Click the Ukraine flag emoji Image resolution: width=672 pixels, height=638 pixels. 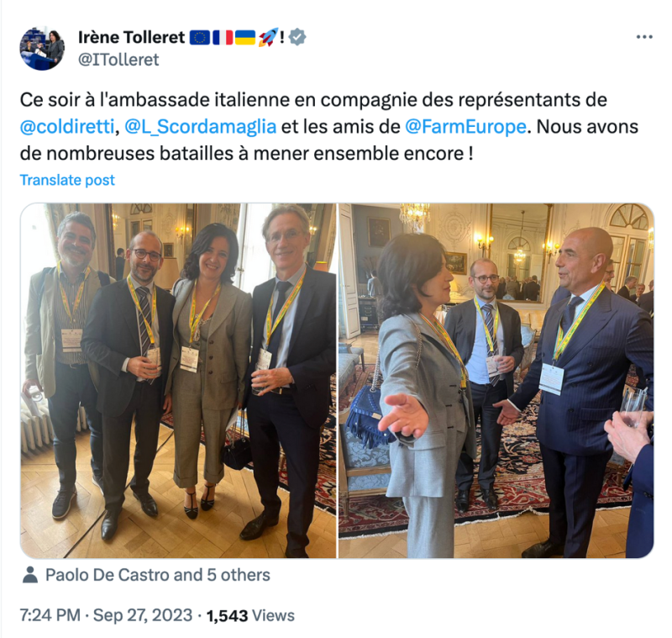245,37
